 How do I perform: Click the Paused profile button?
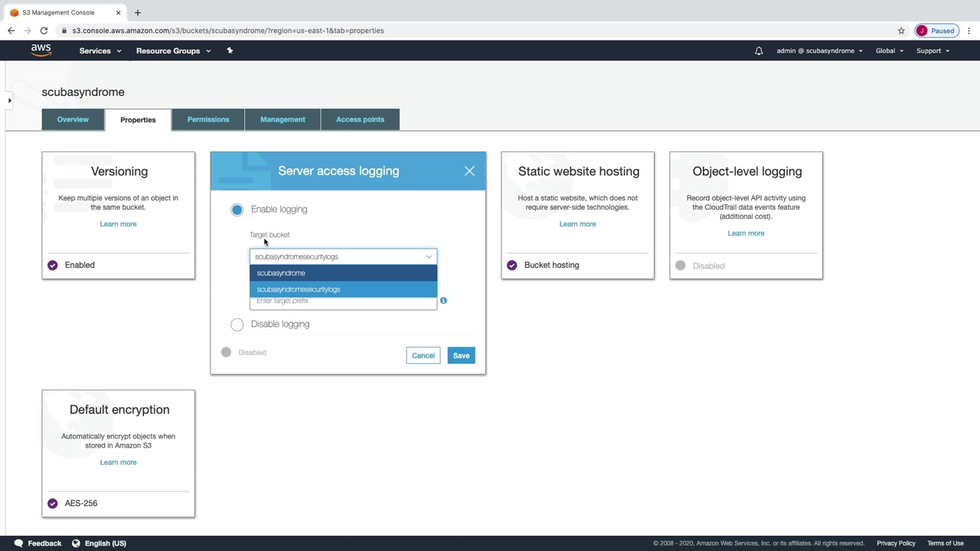[x=936, y=31]
